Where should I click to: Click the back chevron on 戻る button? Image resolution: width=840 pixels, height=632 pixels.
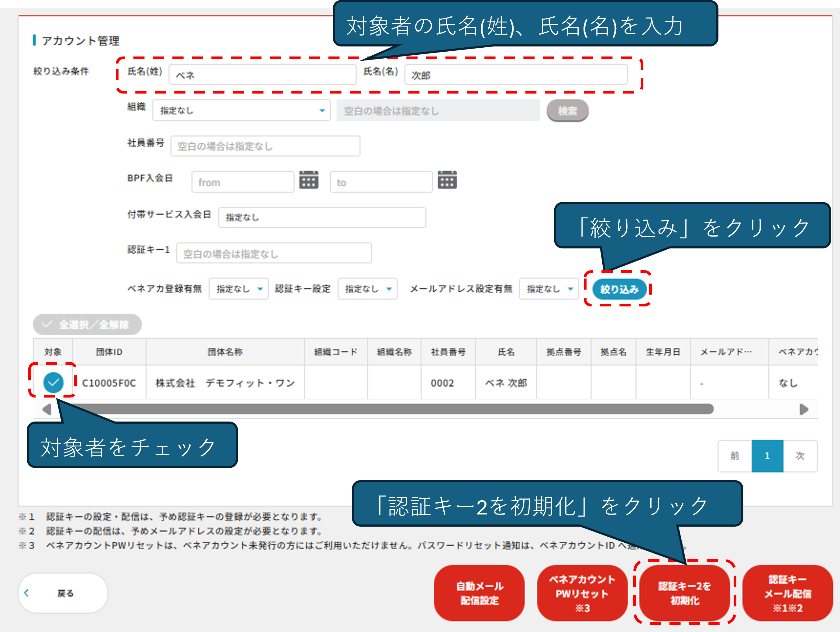click(x=26, y=593)
